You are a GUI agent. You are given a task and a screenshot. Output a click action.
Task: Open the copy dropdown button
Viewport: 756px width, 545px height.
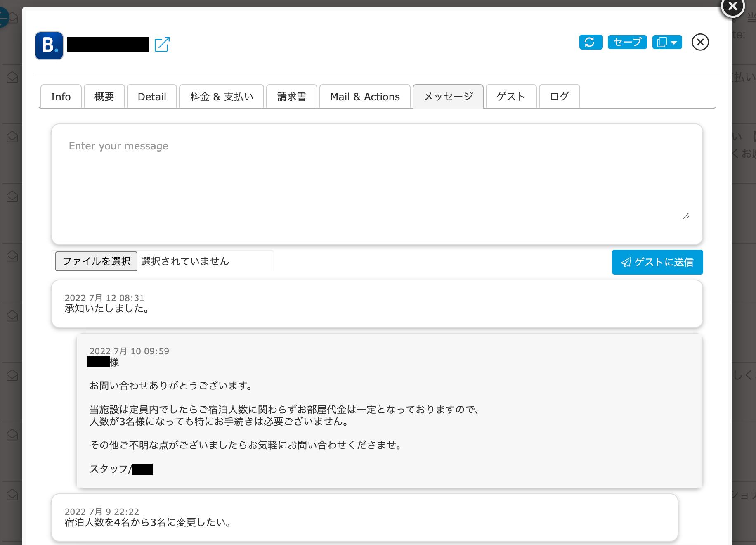pyautogui.click(x=667, y=42)
